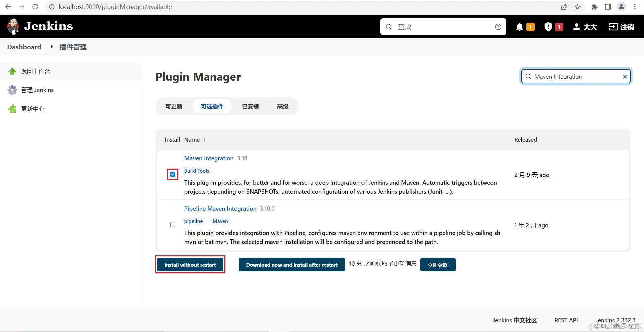The height and width of the screenshot is (332, 644).
Task: Click Download now and install after restart
Action: (292, 265)
